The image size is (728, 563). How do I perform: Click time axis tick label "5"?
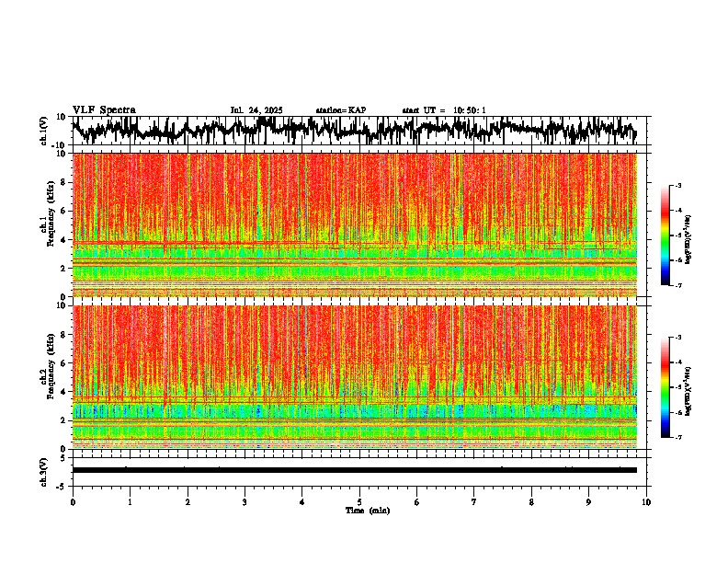(x=359, y=502)
